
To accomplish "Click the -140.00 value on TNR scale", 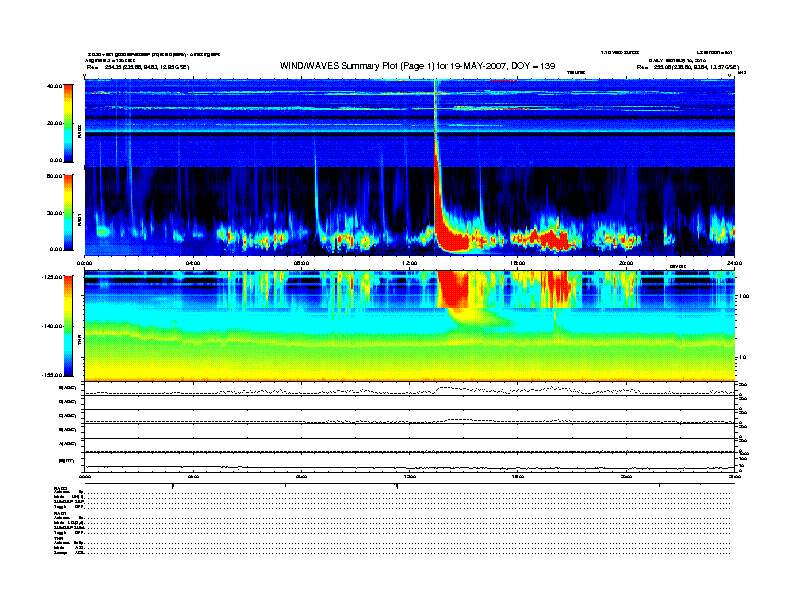I will [52, 326].
